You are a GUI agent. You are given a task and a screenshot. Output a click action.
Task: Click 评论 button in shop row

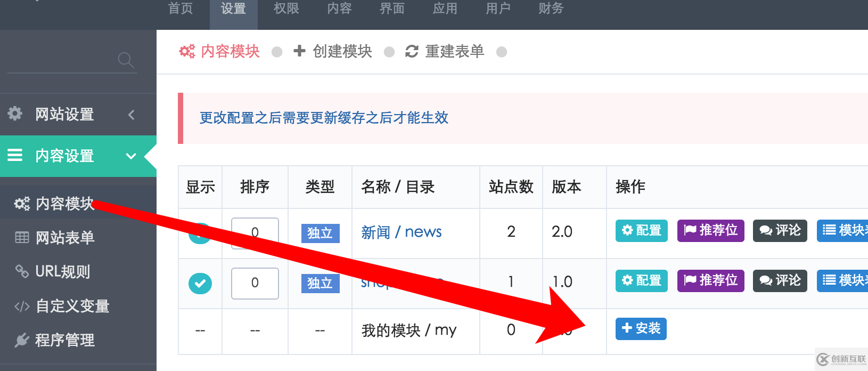click(780, 281)
